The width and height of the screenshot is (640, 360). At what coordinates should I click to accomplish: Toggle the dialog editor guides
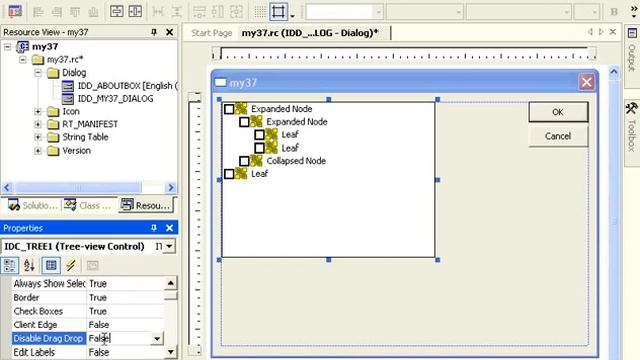coord(278,11)
